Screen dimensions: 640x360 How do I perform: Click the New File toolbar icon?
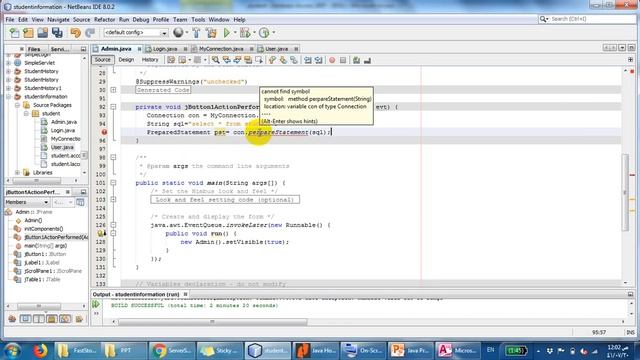tap(14, 33)
